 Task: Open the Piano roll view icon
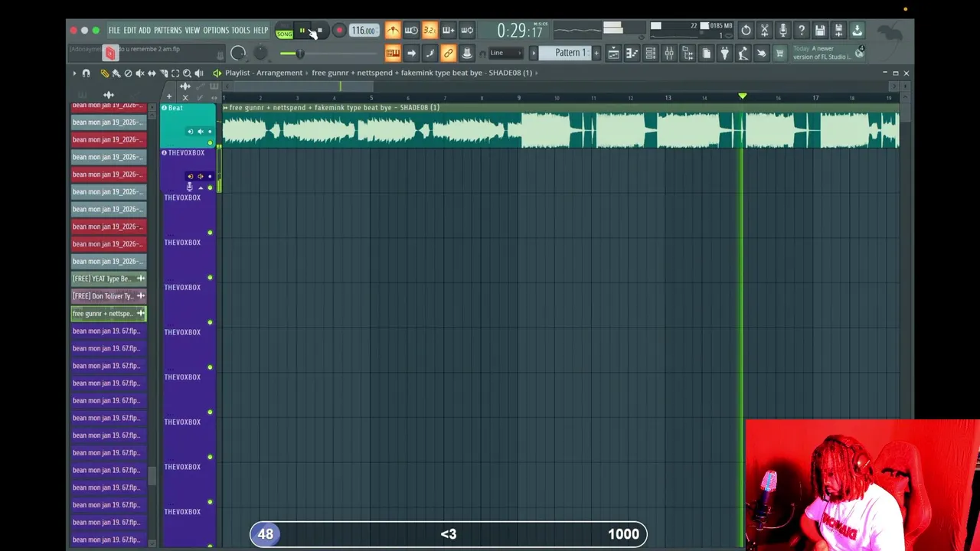pos(632,53)
